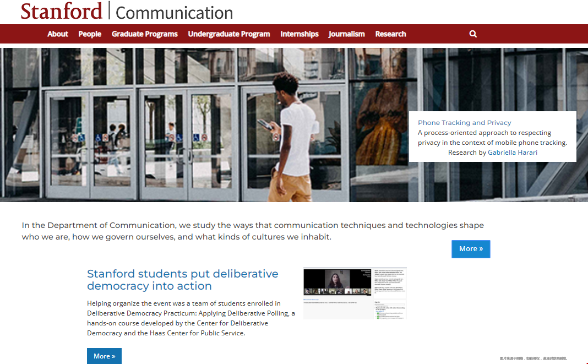Screen dimensions: 588x364
Task: Open the Phone Tracking and Privacy link
Action: pos(465,123)
